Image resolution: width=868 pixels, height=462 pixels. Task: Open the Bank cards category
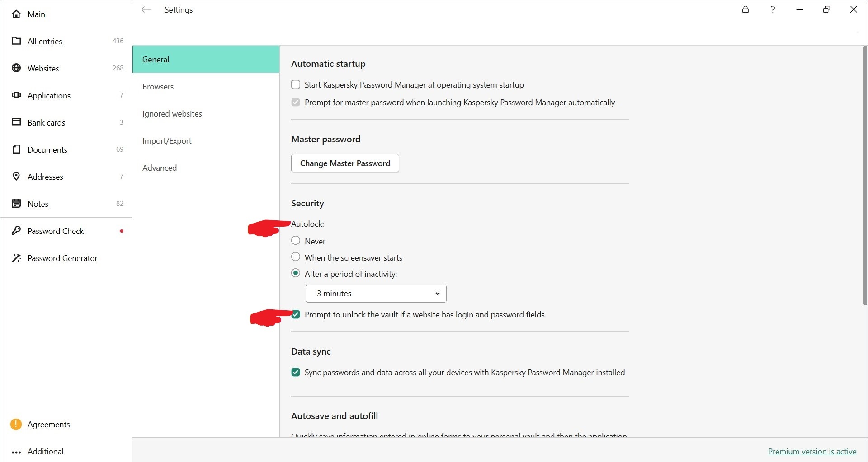pyautogui.click(x=66, y=122)
